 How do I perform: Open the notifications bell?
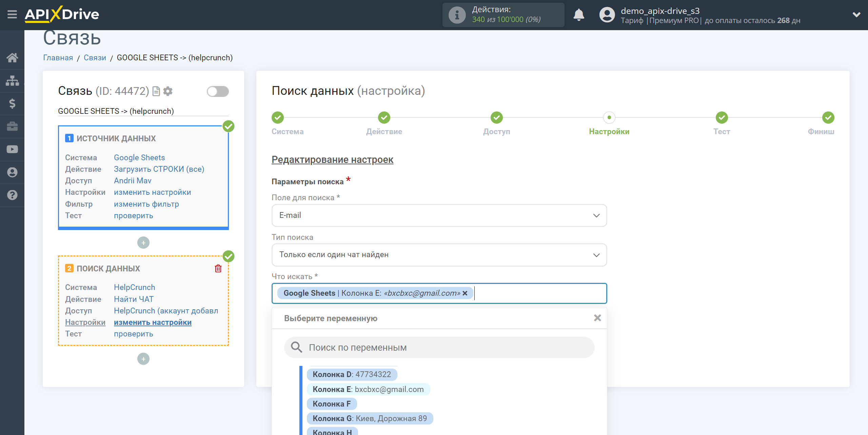click(579, 15)
